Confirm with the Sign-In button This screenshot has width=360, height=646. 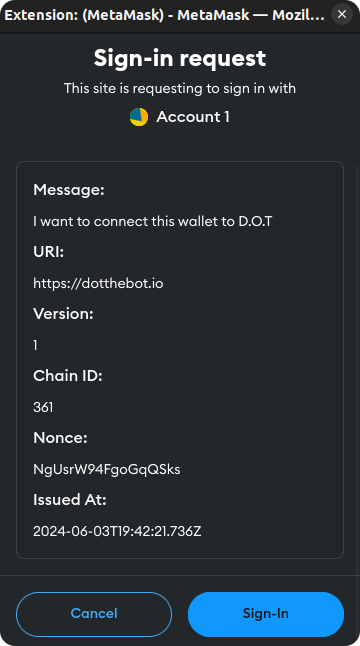(x=266, y=614)
